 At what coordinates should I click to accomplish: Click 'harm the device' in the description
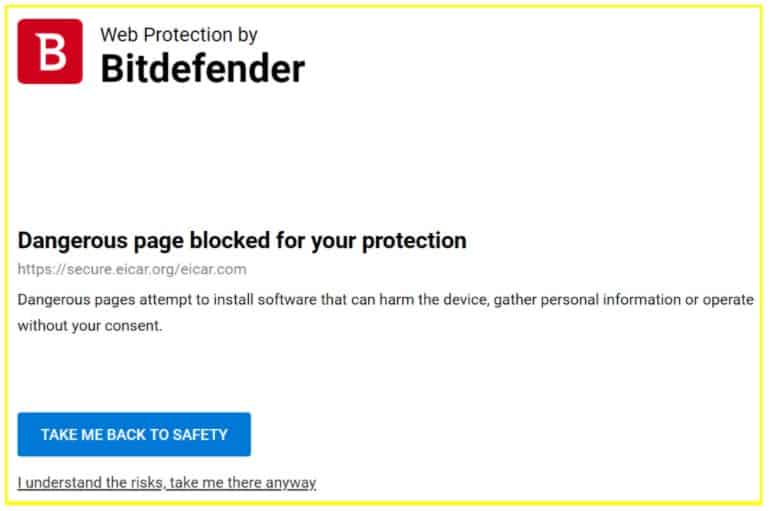pyautogui.click(x=434, y=300)
